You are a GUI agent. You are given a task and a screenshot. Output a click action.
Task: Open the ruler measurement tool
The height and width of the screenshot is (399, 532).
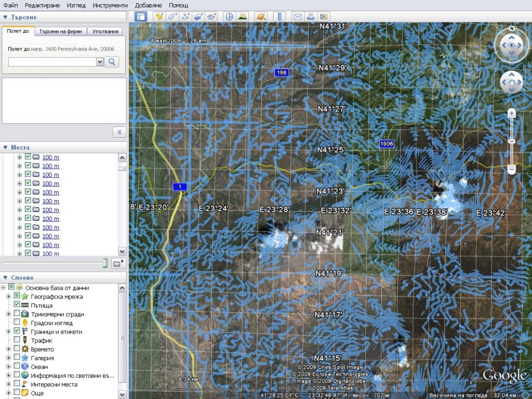click(x=280, y=17)
